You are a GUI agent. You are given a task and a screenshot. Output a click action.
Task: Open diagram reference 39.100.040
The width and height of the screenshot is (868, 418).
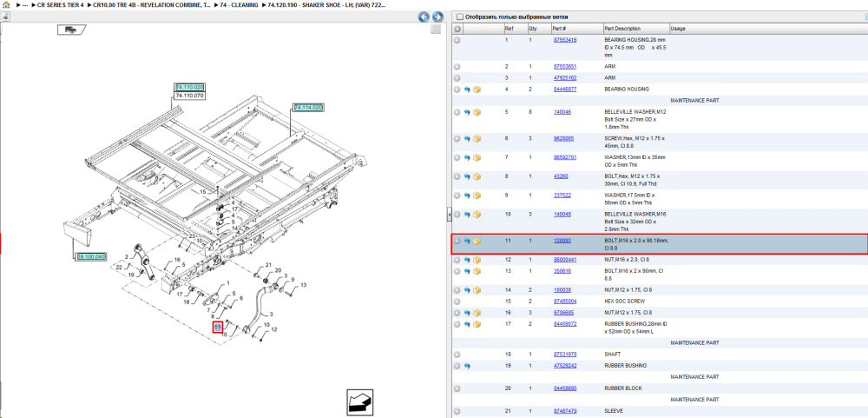(92, 256)
